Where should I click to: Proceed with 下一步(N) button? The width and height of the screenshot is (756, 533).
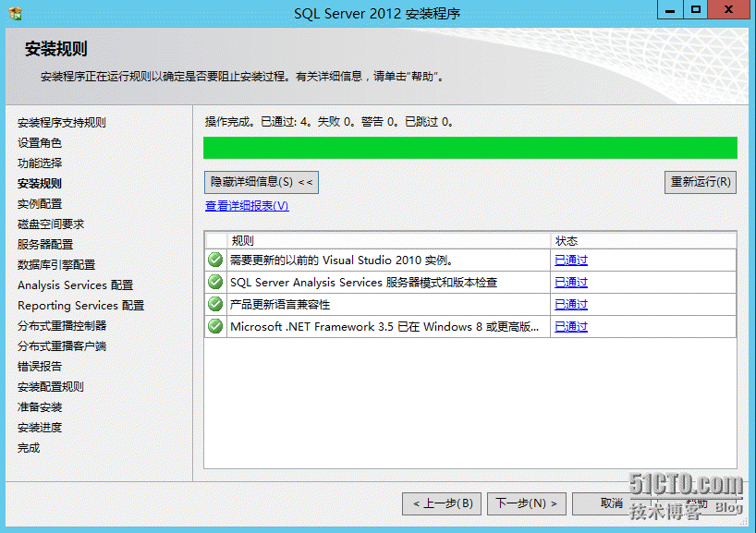(527, 503)
